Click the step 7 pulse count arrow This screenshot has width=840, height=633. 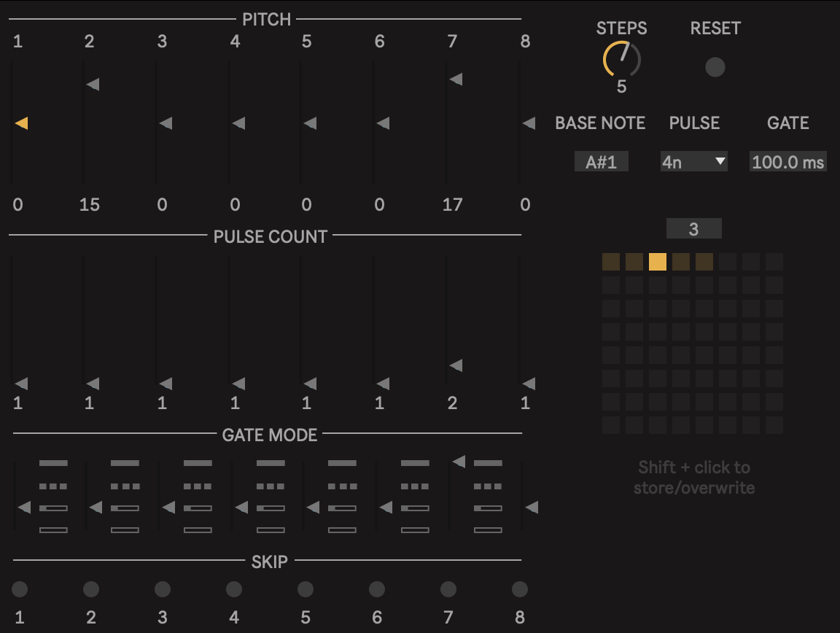[x=456, y=365]
